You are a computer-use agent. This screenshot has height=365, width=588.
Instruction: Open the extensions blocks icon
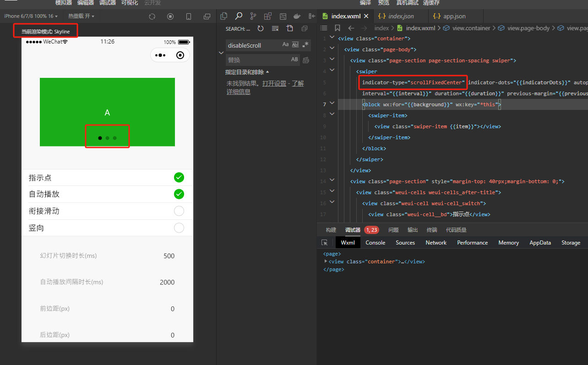tap(268, 16)
